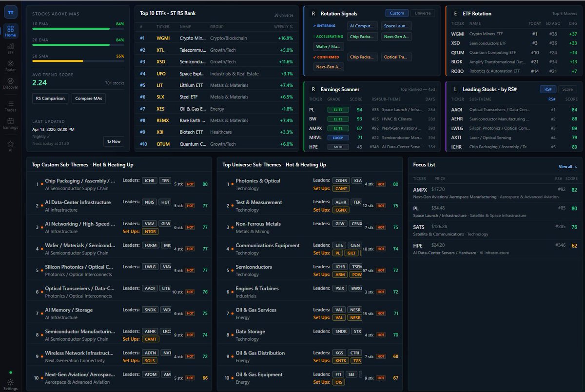
Task: Click the 50 SMA progress bar
Action: [x=78, y=61]
